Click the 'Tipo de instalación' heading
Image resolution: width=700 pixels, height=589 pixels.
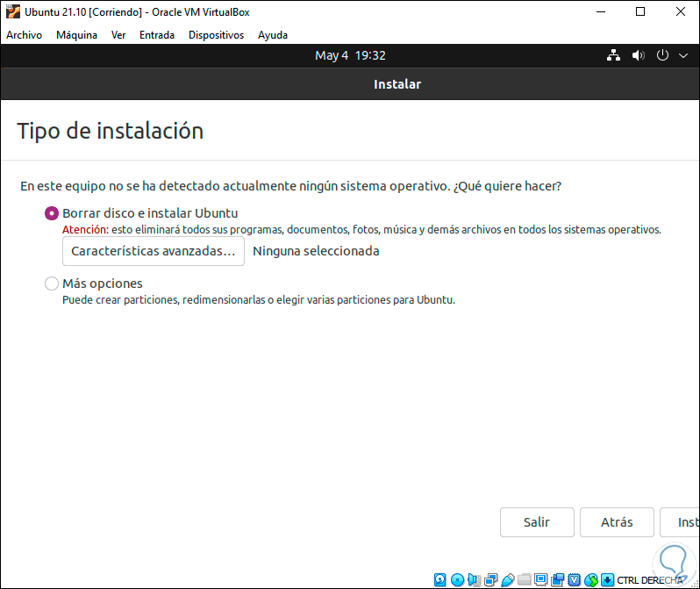[111, 131]
